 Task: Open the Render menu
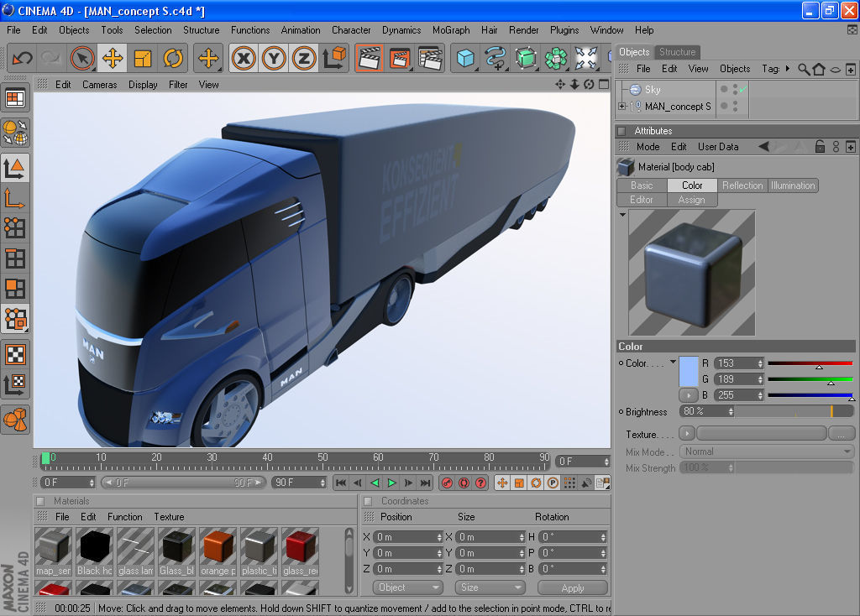coord(524,30)
